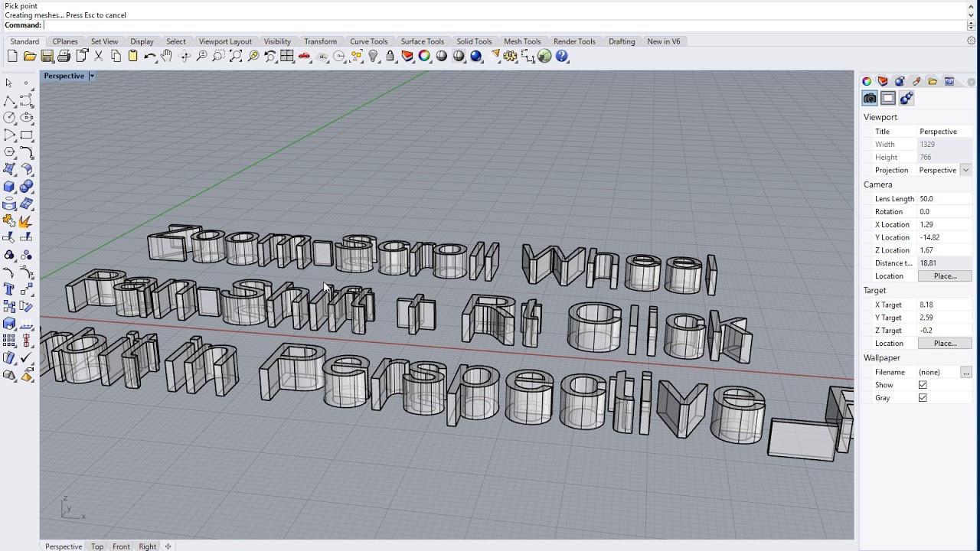Click the Undo arrow icon
This screenshot has width=980, height=551.
point(150,56)
